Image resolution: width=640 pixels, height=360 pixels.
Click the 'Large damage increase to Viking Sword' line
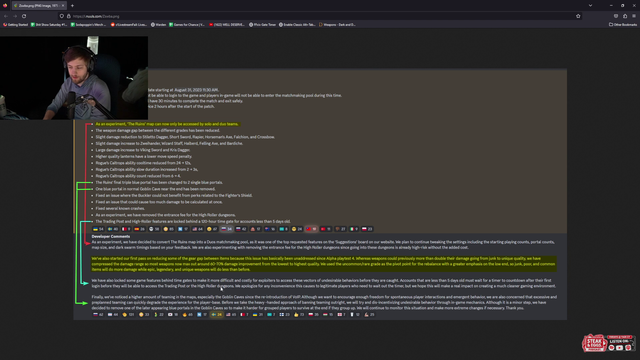point(142,150)
